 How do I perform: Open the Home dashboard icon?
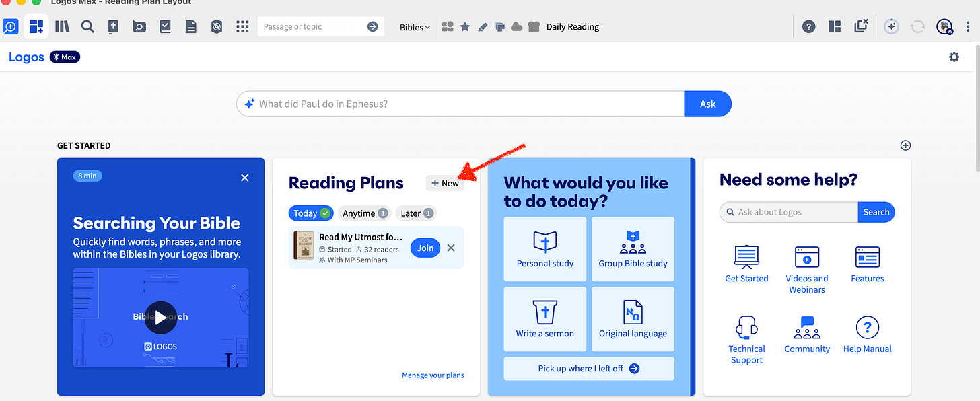[x=36, y=27]
